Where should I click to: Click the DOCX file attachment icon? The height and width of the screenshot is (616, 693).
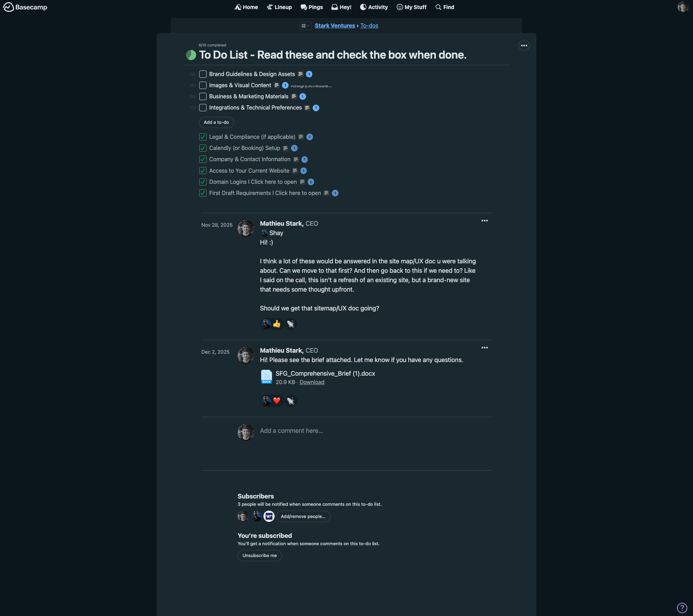pos(267,377)
